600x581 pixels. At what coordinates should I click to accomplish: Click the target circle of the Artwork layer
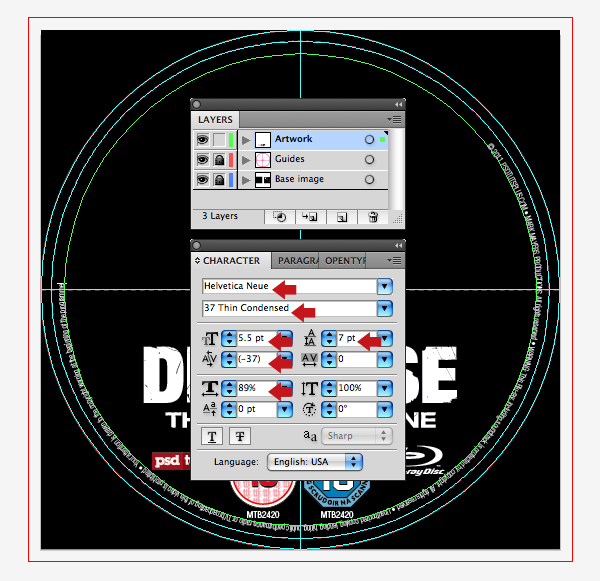tap(369, 140)
